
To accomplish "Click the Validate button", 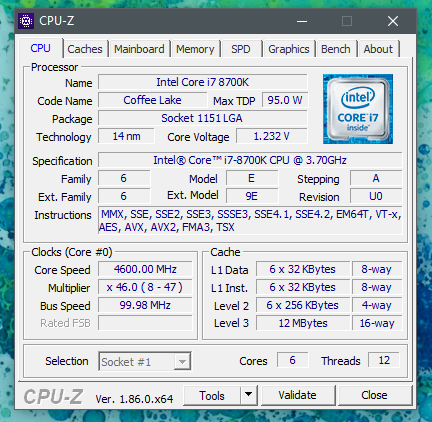I will tap(298, 395).
